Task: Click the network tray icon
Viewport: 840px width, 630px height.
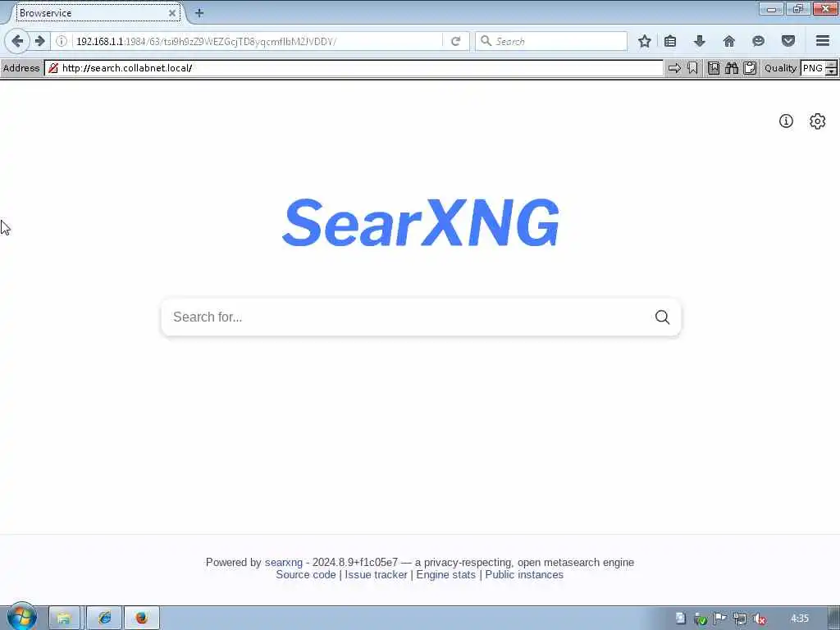Action: [x=740, y=619]
